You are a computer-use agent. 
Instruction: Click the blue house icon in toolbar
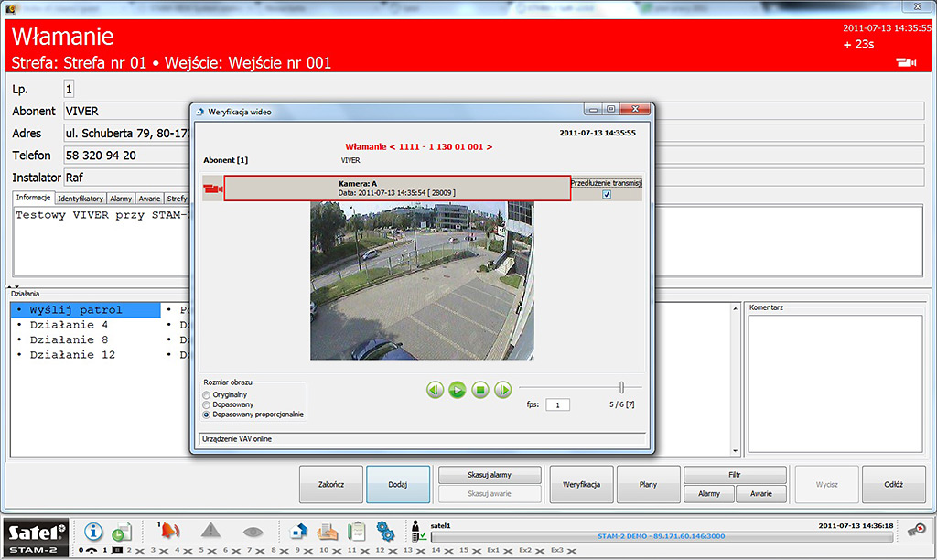point(298,531)
